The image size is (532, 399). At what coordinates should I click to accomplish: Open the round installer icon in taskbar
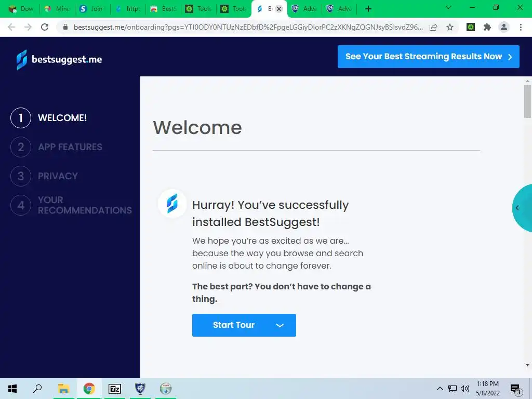pyautogui.click(x=166, y=389)
